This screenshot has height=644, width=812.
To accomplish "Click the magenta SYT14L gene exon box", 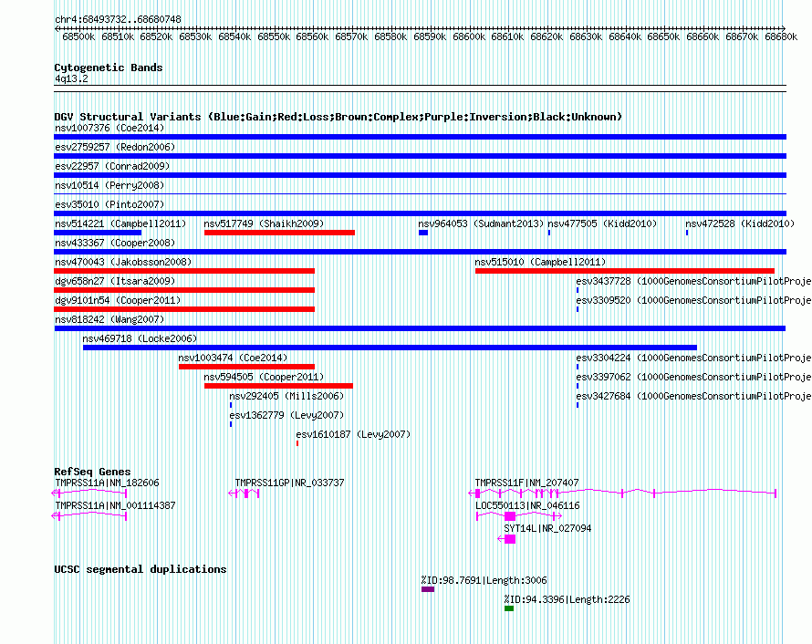I will click(510, 539).
